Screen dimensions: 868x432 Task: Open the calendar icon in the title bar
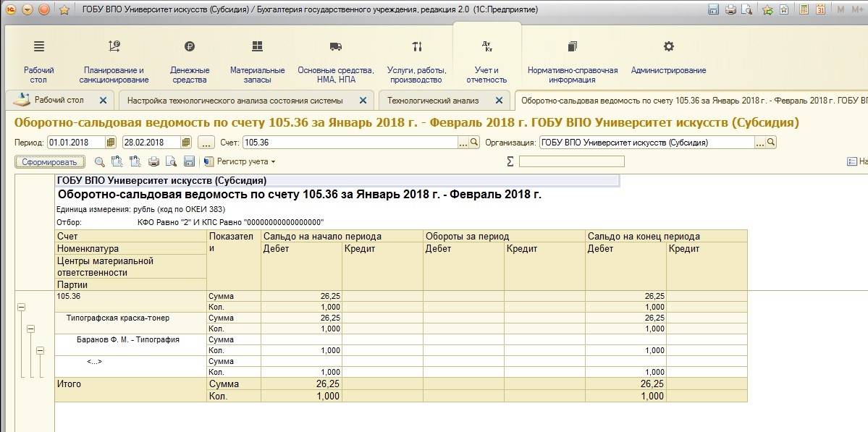(x=820, y=9)
